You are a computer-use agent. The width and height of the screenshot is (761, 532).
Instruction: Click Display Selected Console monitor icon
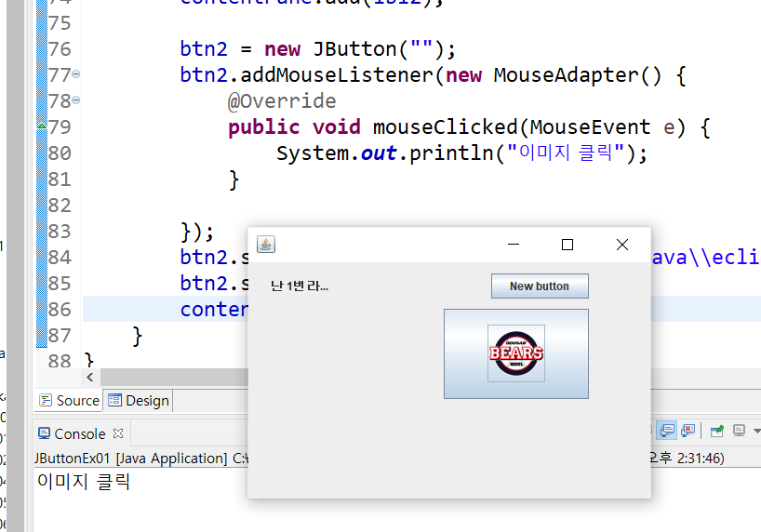click(x=739, y=431)
